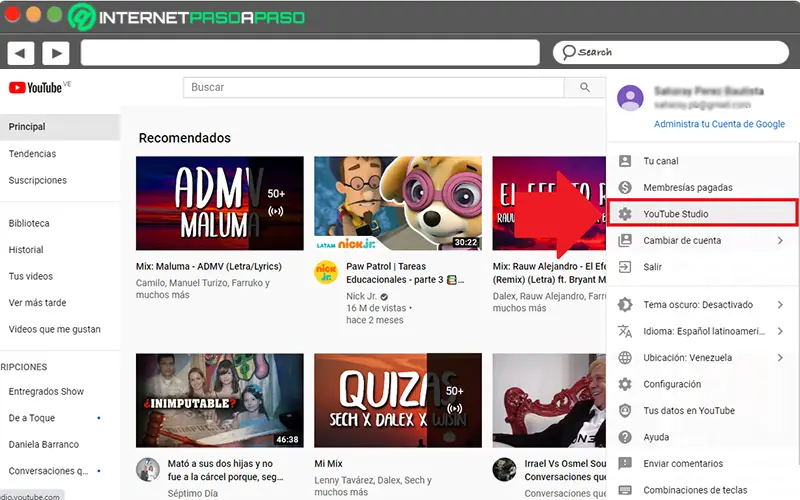Click the Membresías pagadas dollar icon
This screenshot has height=500, width=800.
(x=625, y=187)
